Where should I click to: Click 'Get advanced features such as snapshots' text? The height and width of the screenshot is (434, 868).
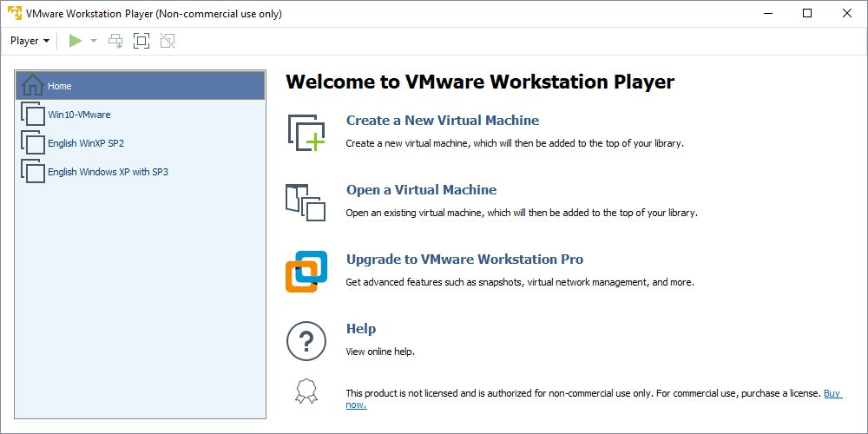[x=520, y=282]
